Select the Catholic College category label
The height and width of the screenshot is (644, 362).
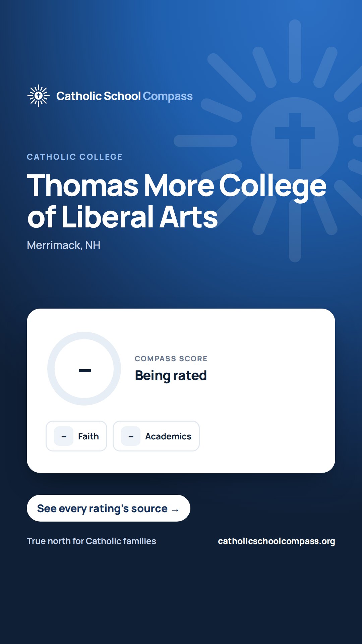tap(74, 157)
